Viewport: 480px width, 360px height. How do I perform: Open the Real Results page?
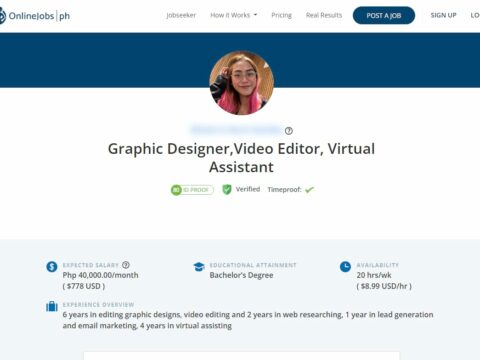coord(324,15)
